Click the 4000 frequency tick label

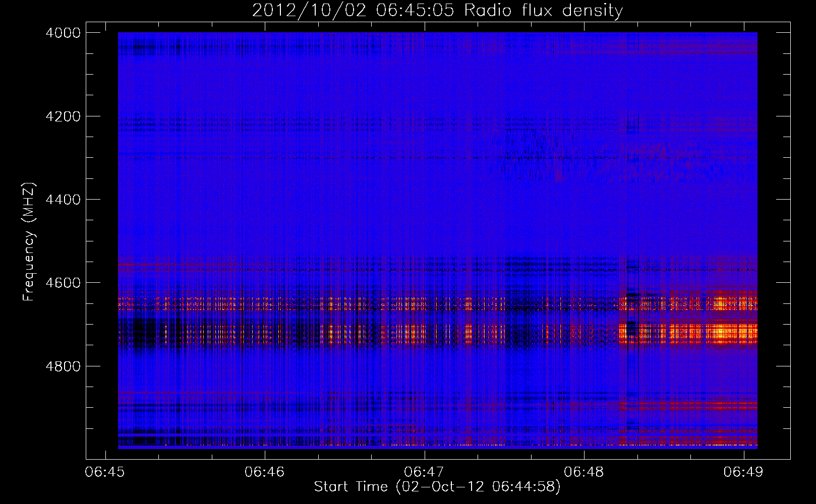[x=63, y=33]
